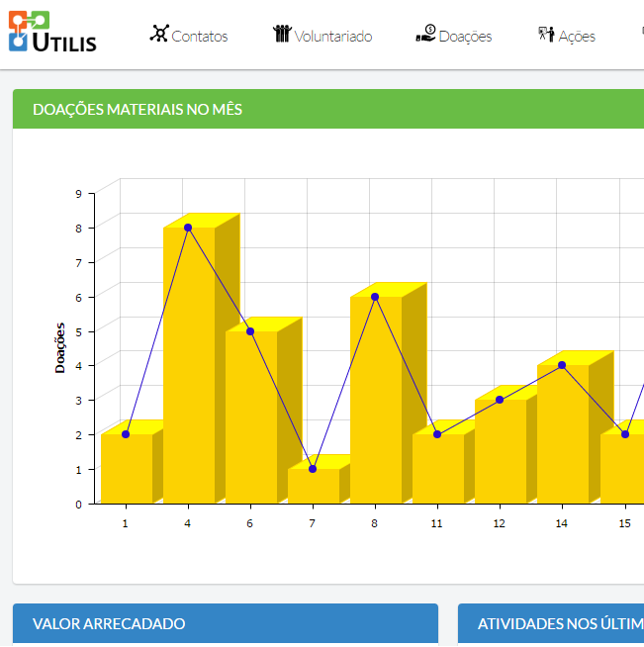Click the Doações hand-with-coin icon

pyautogui.click(x=425, y=33)
